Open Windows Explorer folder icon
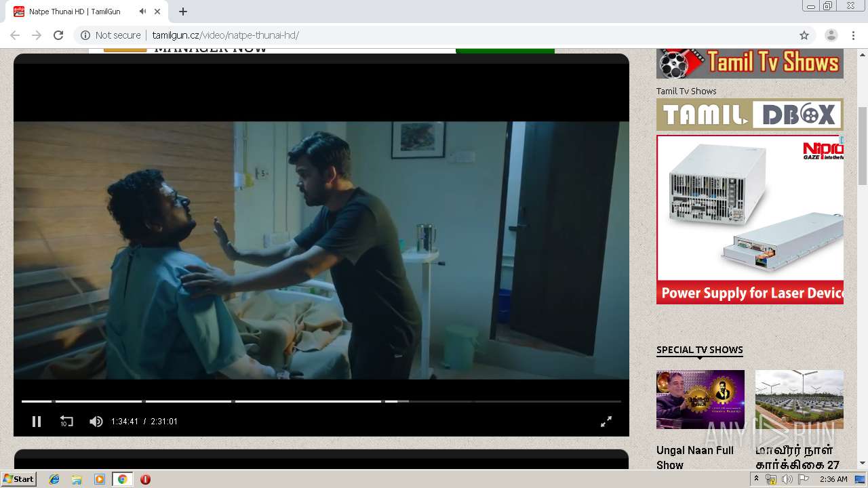This screenshot has width=868, height=488. (x=77, y=479)
